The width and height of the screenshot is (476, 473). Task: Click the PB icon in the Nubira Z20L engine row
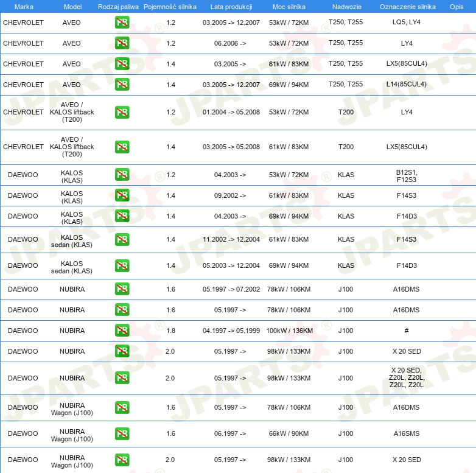(x=122, y=378)
